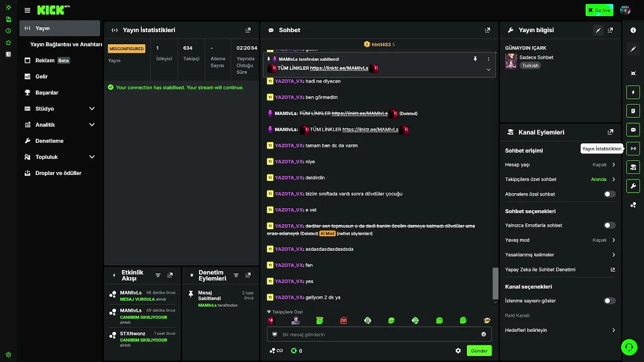This screenshot has height=362, width=644.
Task: Open Droplar ve ödüller page
Action: tap(60, 173)
